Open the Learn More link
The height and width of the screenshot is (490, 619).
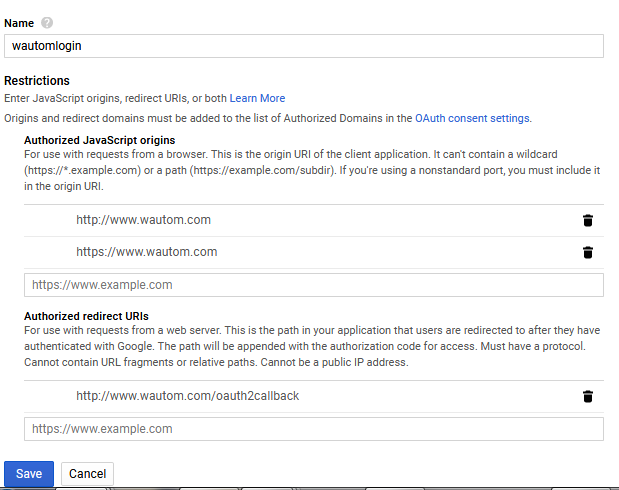coord(257,98)
